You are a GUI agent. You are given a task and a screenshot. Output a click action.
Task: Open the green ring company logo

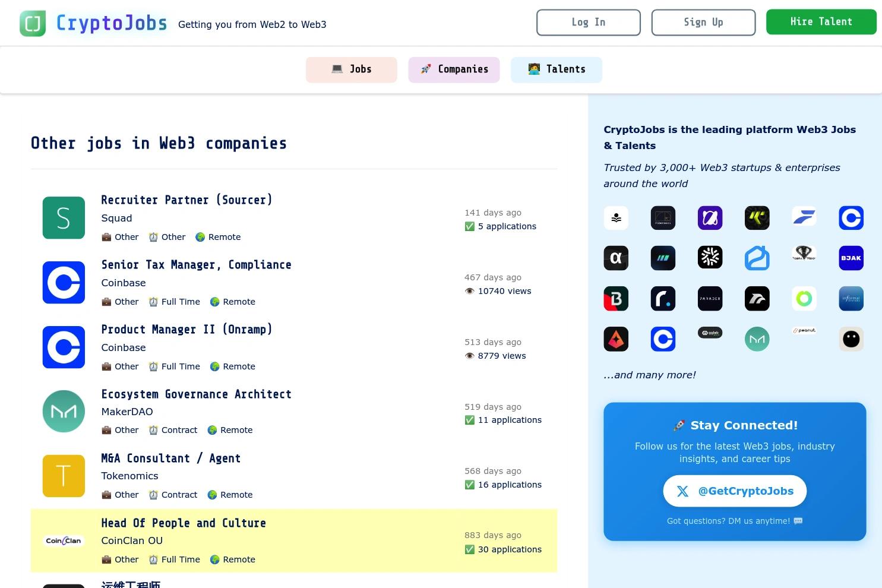(x=804, y=298)
